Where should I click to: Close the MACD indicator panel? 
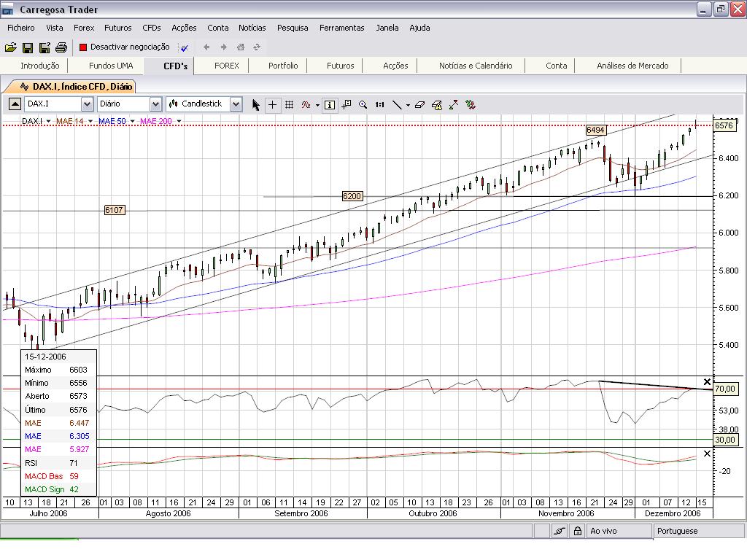[707, 454]
